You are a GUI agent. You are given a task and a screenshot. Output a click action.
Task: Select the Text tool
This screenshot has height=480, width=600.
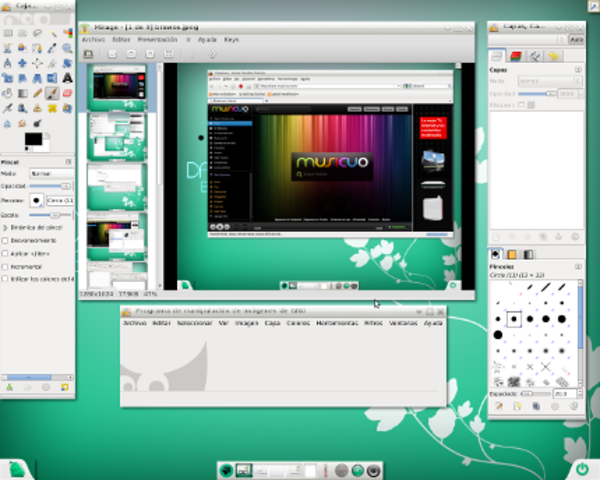[x=68, y=78]
